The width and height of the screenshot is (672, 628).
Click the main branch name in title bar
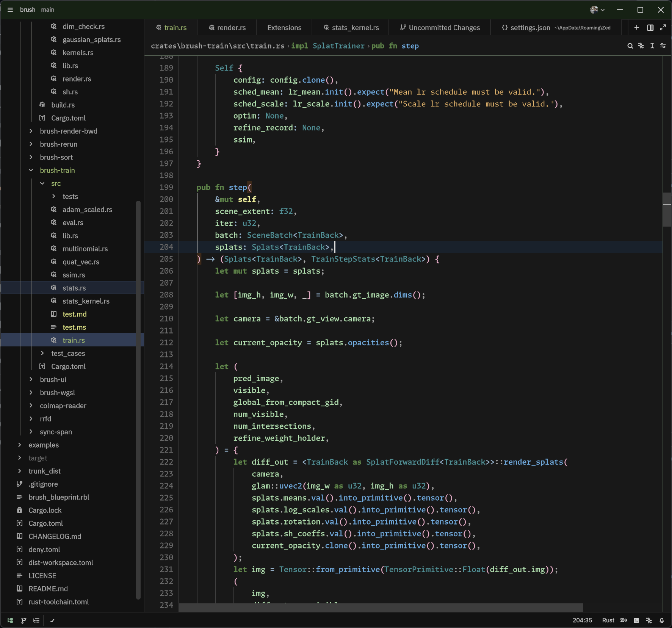(x=48, y=10)
